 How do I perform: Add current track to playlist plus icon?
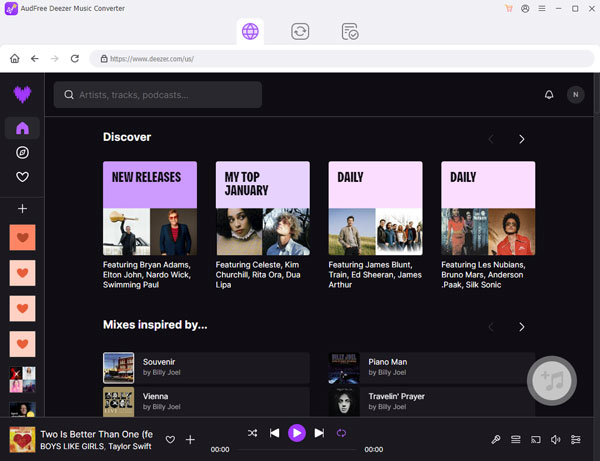pyautogui.click(x=190, y=440)
